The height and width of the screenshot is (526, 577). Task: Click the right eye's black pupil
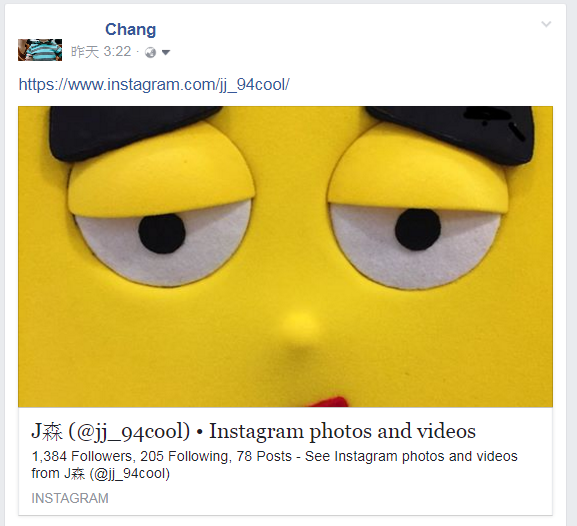(418, 229)
